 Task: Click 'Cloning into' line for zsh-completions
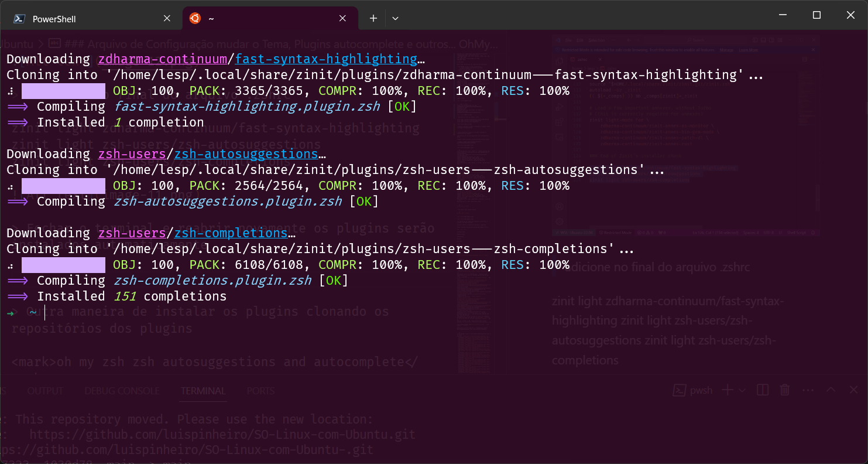click(x=320, y=249)
